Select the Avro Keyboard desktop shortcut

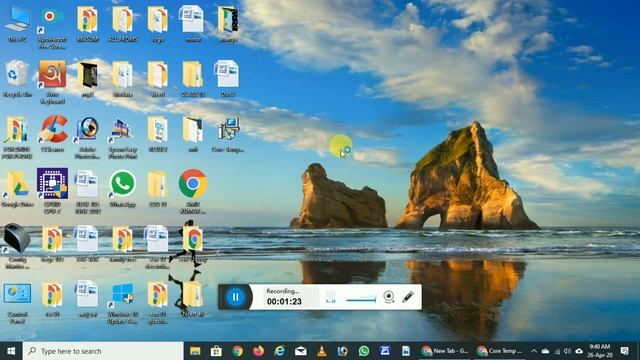pyautogui.click(x=52, y=82)
